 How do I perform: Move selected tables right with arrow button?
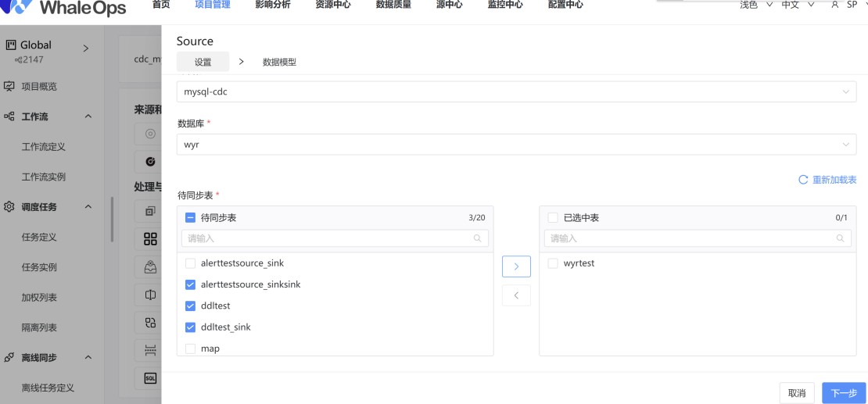coord(516,266)
